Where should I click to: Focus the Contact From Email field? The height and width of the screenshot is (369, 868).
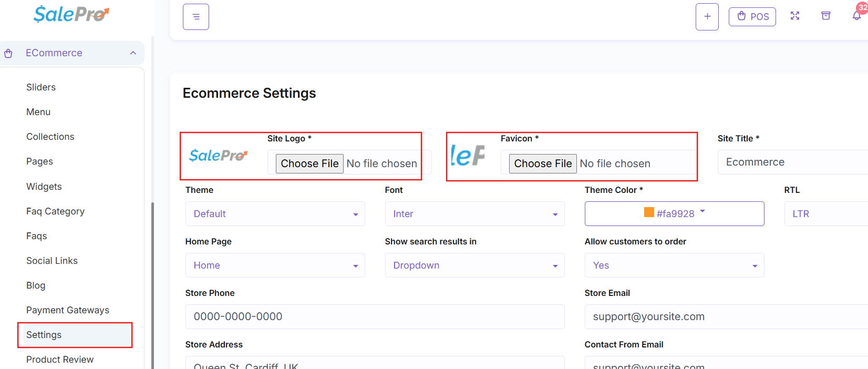click(x=726, y=363)
